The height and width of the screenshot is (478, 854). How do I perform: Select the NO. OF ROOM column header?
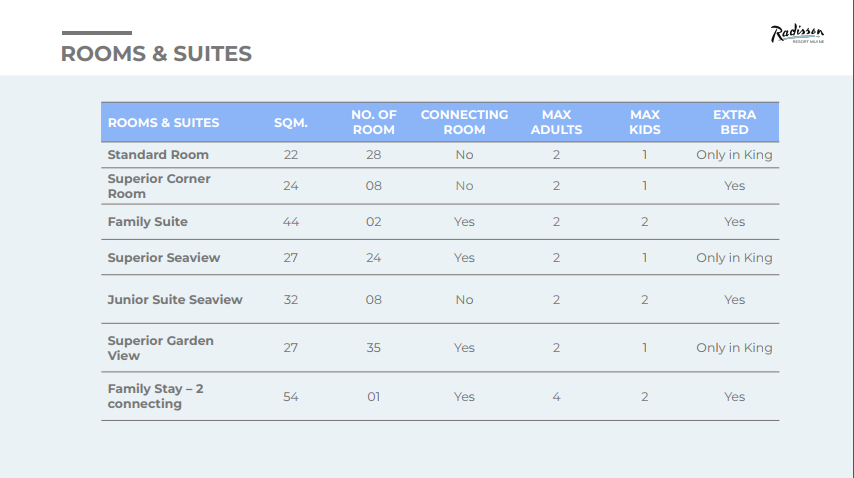pos(374,122)
